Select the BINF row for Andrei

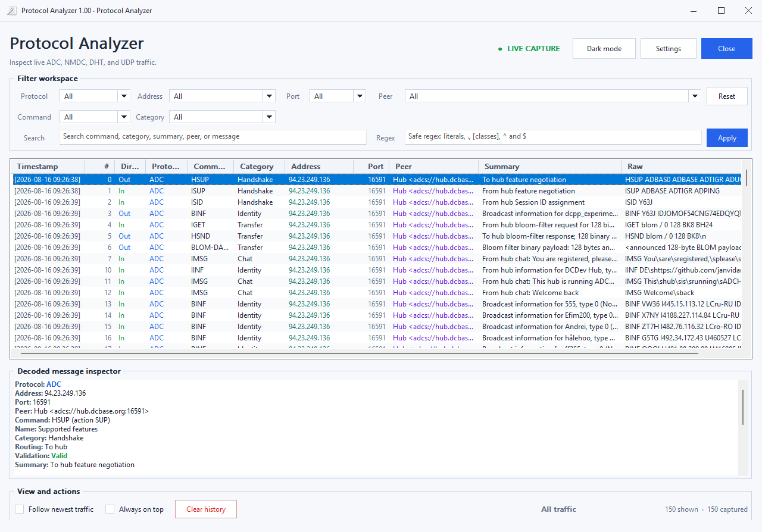[376, 327]
